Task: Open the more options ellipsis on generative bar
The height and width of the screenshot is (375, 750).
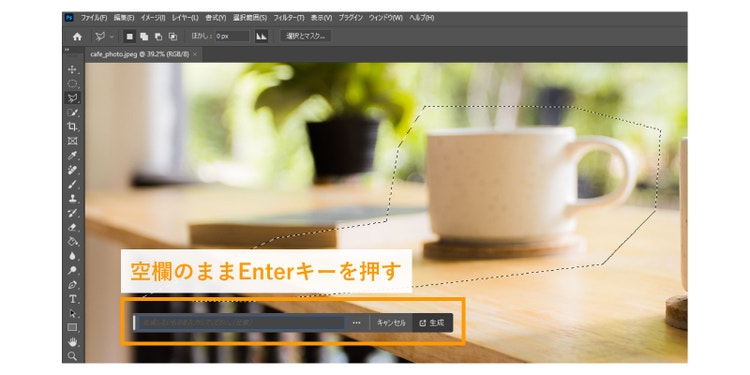Action: coord(356,323)
